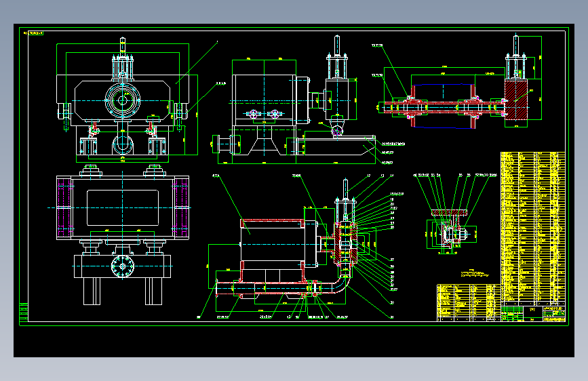Click the small bearing detail view

(450, 232)
